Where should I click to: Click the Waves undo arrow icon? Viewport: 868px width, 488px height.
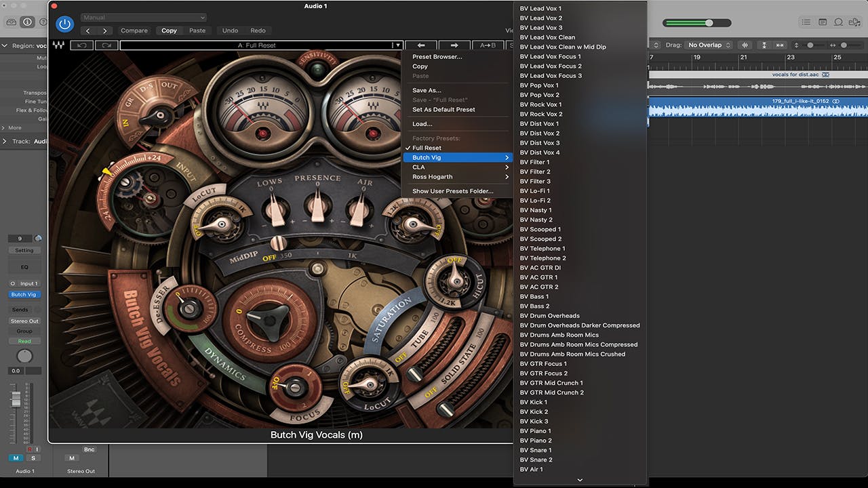coord(82,45)
